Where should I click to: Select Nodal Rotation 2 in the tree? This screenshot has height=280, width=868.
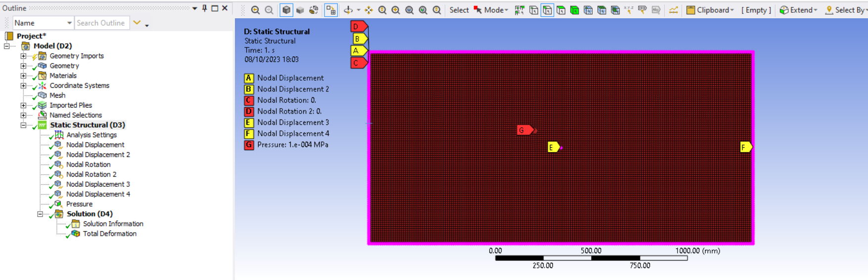[91, 174]
